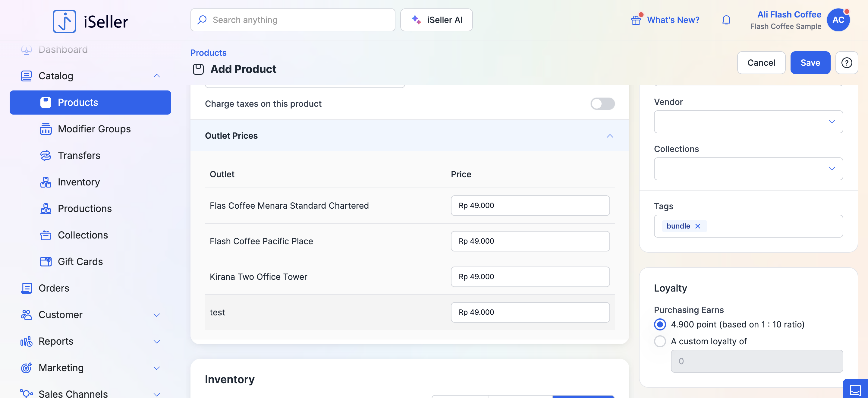Click the Products icon in sidebar
868x398 pixels.
(46, 103)
